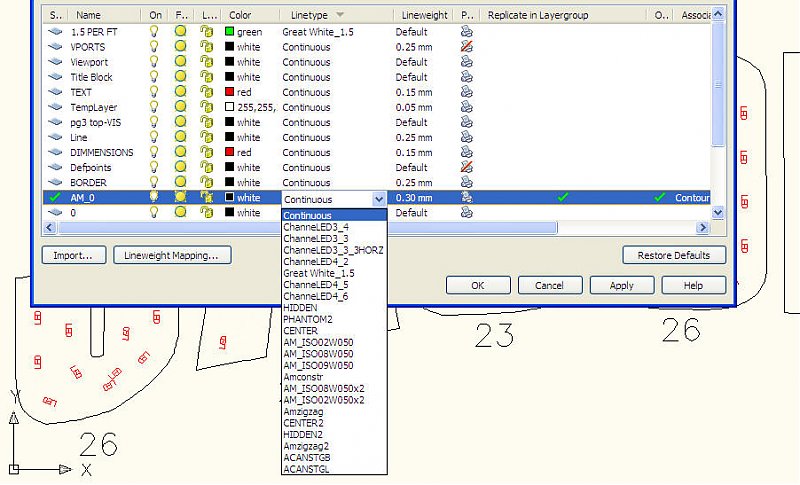Screen dimensions: 800x485
Task: Open the AM_0 linetype dropdown arrow
Action: tap(378, 199)
